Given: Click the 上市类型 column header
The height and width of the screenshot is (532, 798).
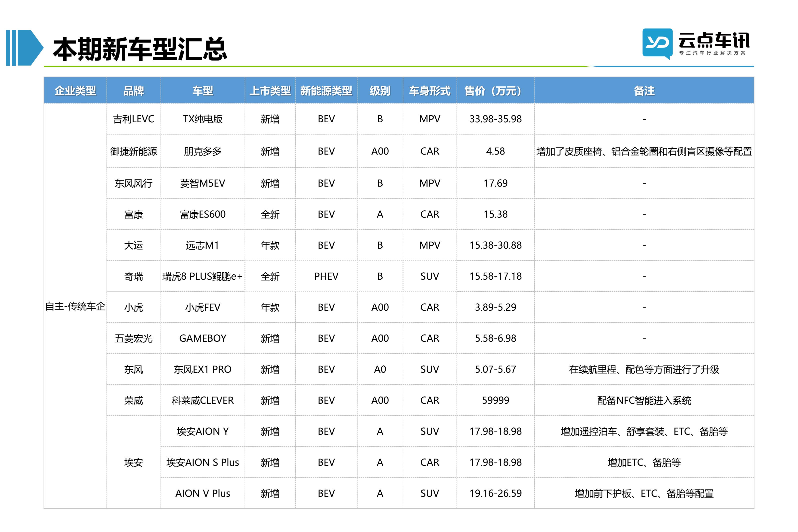Looking at the screenshot, I should tap(270, 91).
